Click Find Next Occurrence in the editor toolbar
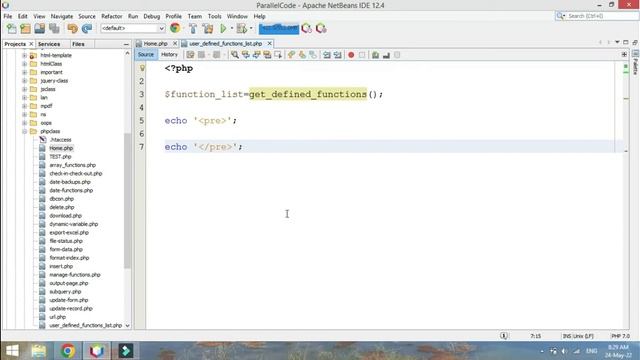 256,55
